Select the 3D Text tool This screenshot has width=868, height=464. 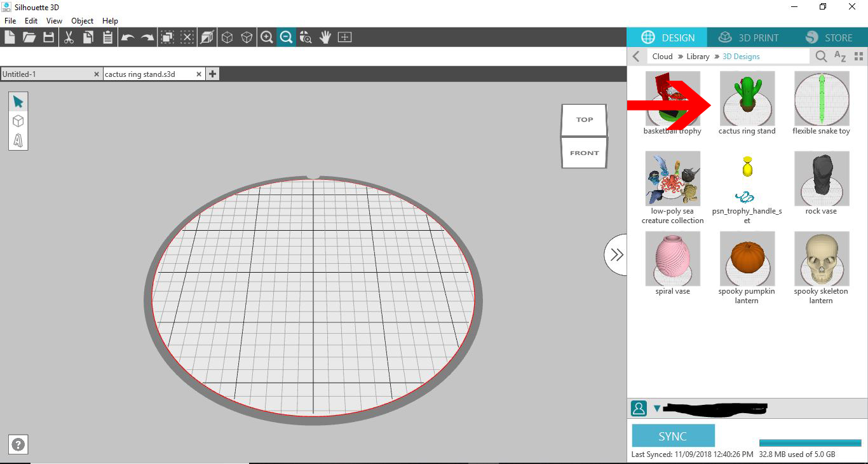click(18, 140)
